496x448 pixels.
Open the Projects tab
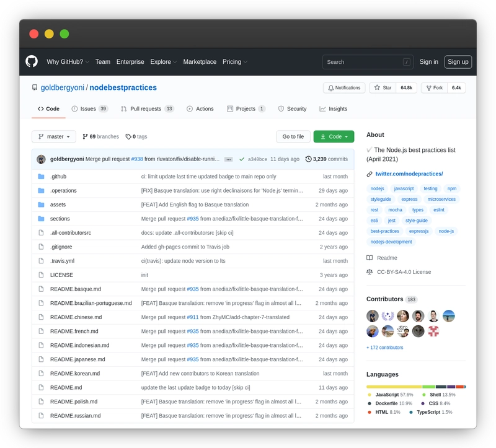point(246,109)
